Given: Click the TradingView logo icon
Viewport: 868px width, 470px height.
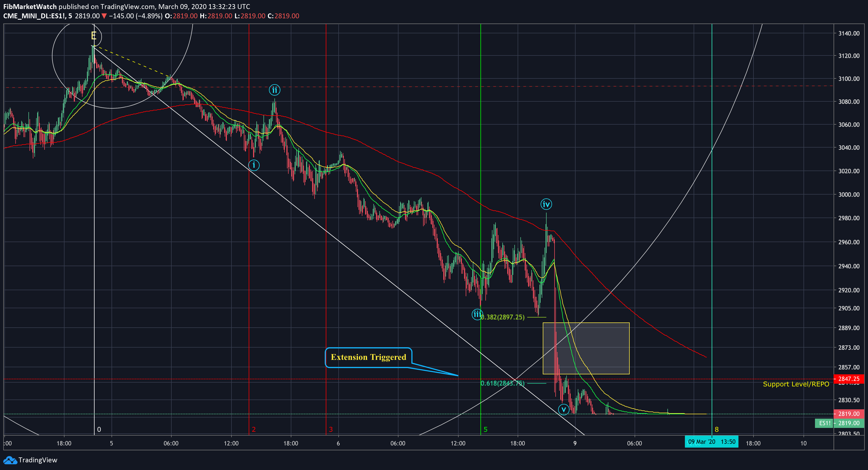Looking at the screenshot, I should [x=10, y=460].
